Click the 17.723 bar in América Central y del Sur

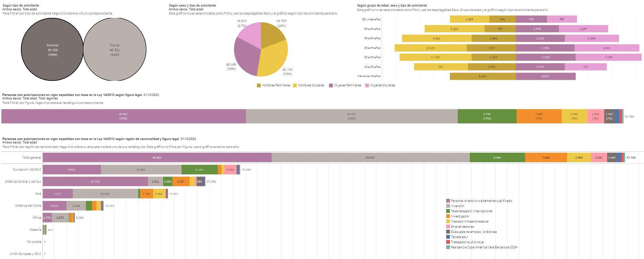click(95, 182)
